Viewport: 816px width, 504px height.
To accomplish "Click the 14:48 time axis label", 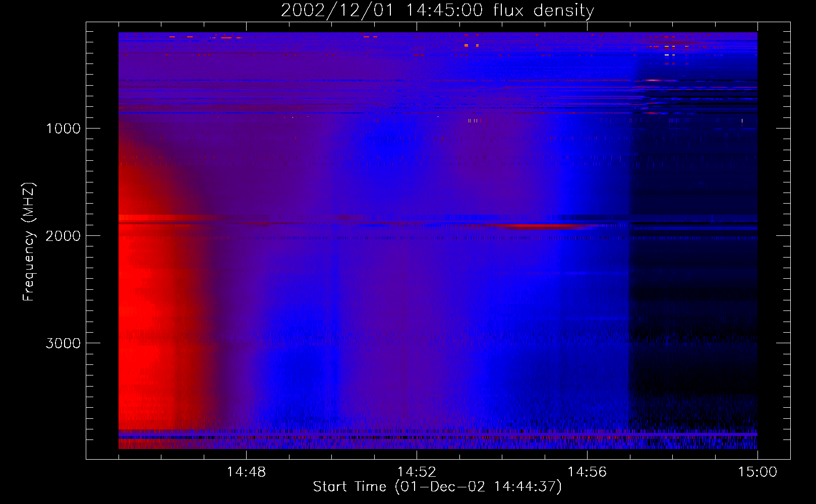I will click(x=246, y=472).
